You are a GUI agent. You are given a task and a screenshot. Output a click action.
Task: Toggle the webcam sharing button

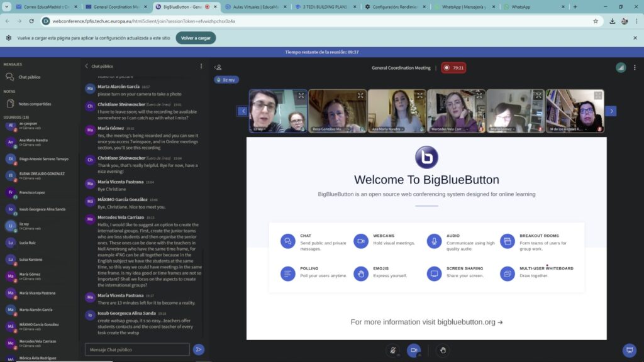[x=413, y=350]
